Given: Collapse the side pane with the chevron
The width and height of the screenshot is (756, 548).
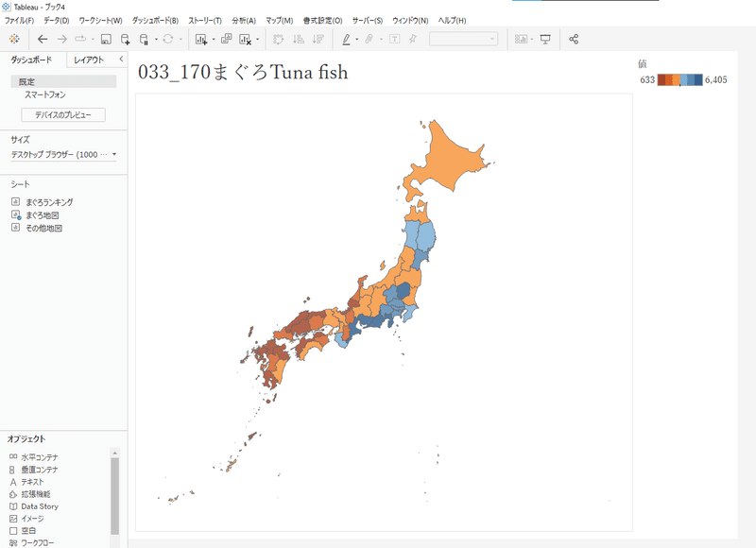Looking at the screenshot, I should pos(121,60).
